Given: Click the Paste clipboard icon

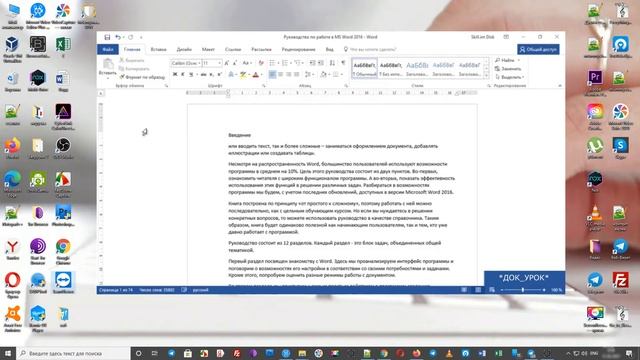Looking at the screenshot, I should coord(108,64).
